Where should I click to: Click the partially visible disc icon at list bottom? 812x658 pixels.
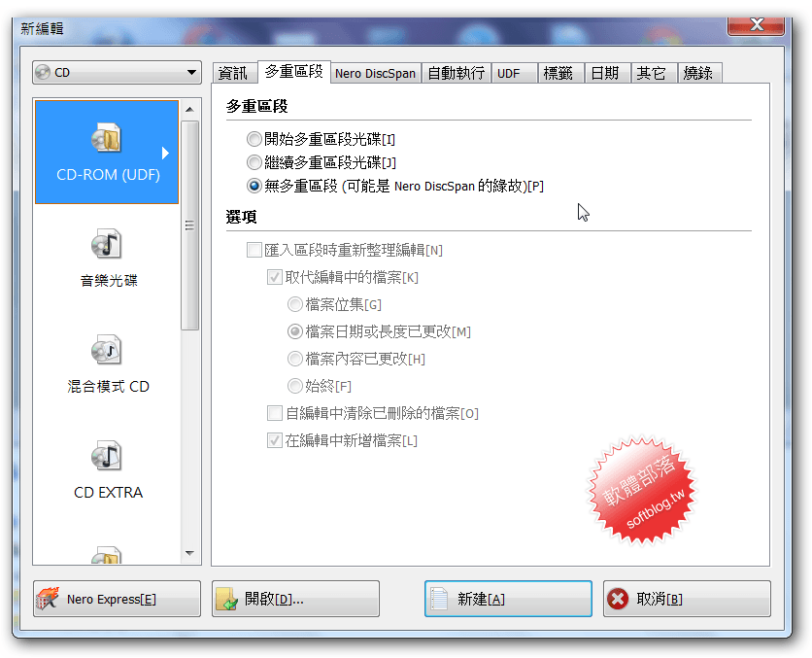[106, 555]
